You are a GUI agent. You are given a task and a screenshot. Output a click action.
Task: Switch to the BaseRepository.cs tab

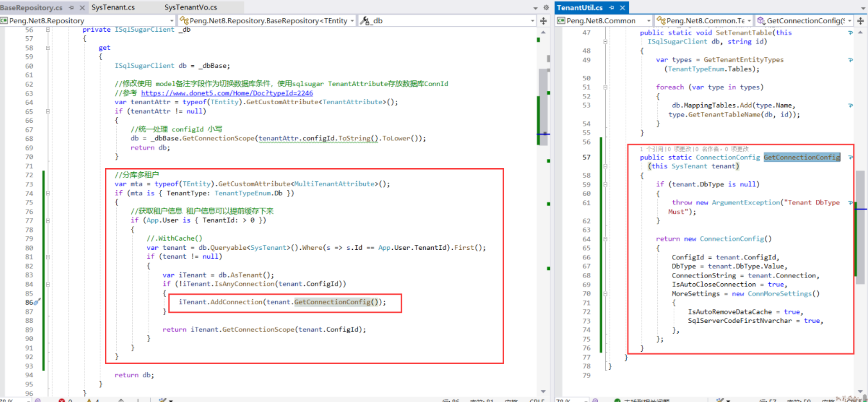point(31,8)
